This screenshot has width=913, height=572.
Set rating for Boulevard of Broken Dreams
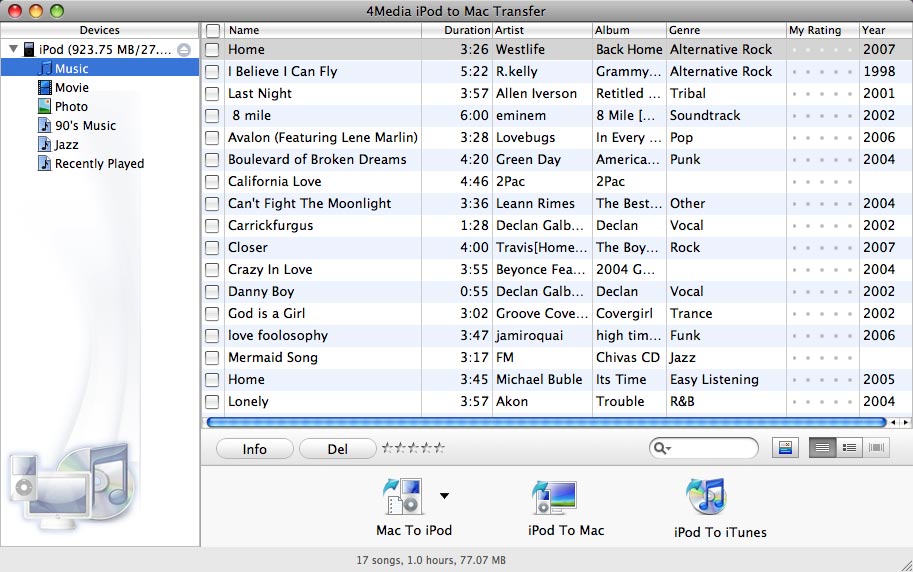[x=823, y=160]
